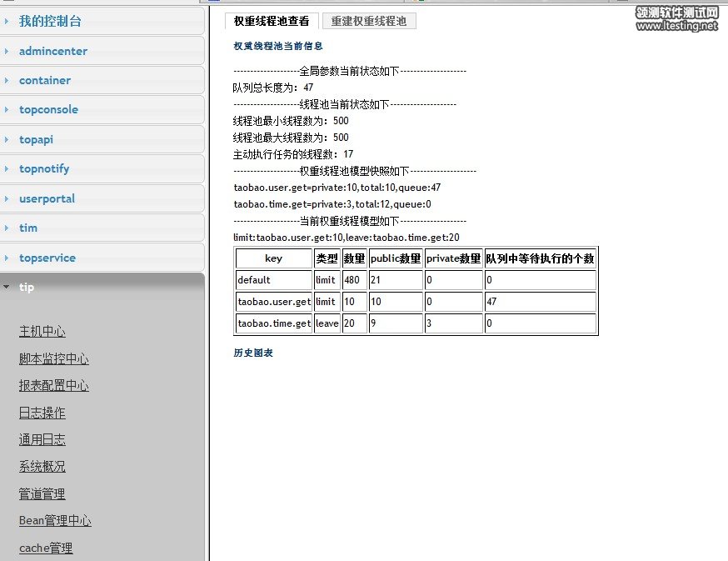
Task: Open the topservice sidebar section
Action: tap(47, 258)
